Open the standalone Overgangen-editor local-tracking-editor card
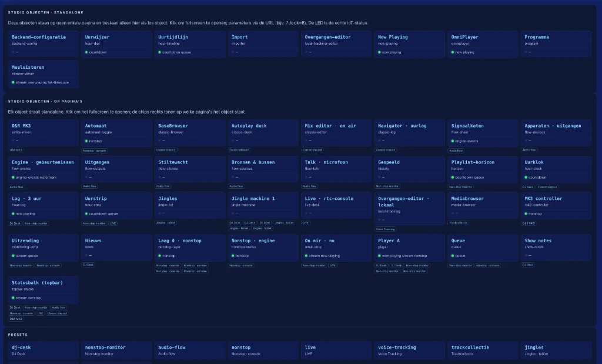This screenshot has height=364, width=602. click(x=336, y=44)
